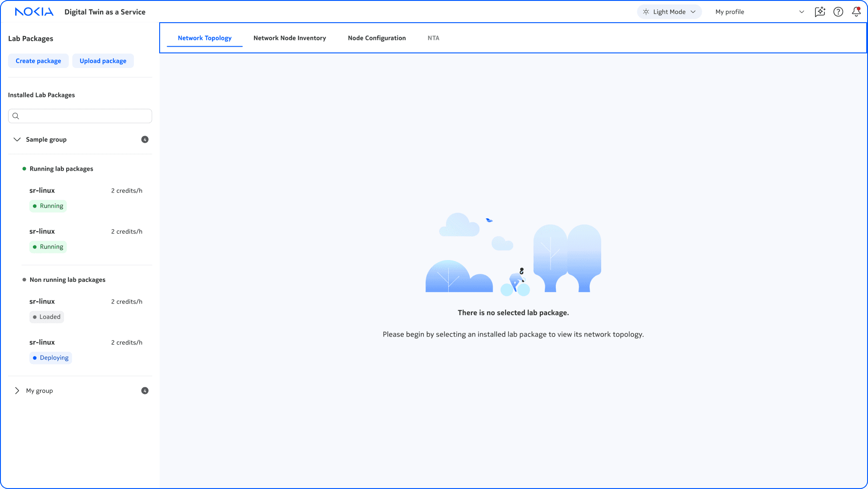Click the Sample group count badge
Viewport: 868px width, 489px height.
point(145,140)
